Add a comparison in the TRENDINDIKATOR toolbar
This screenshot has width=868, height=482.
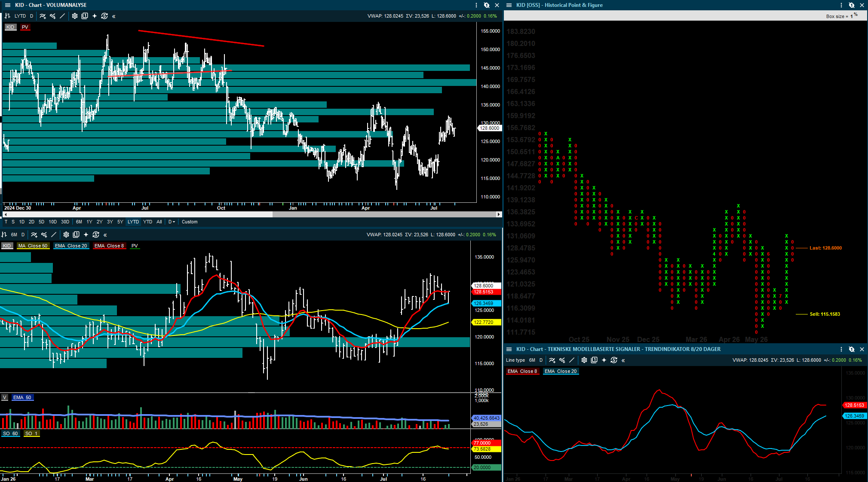tap(562, 360)
